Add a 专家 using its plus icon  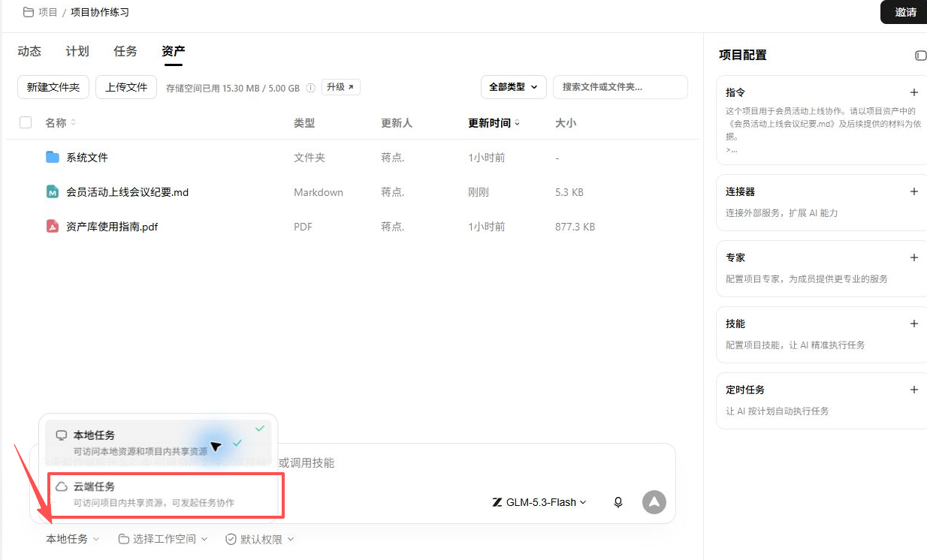914,257
